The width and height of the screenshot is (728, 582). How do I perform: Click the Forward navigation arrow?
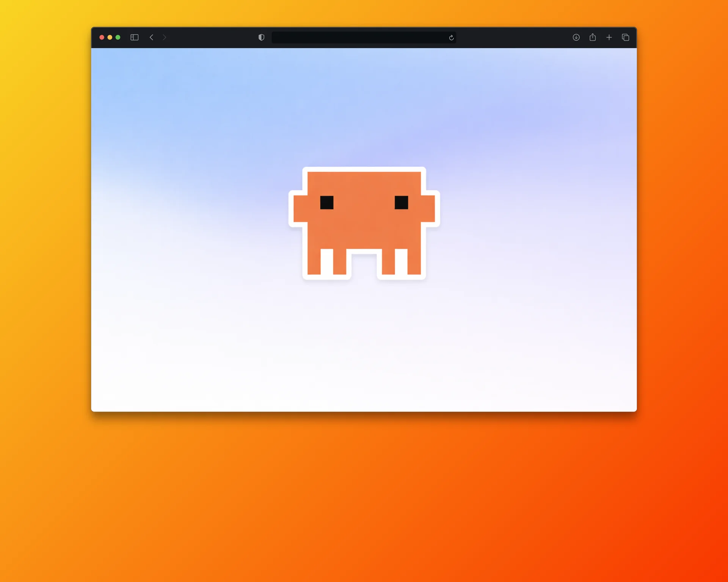pos(165,37)
